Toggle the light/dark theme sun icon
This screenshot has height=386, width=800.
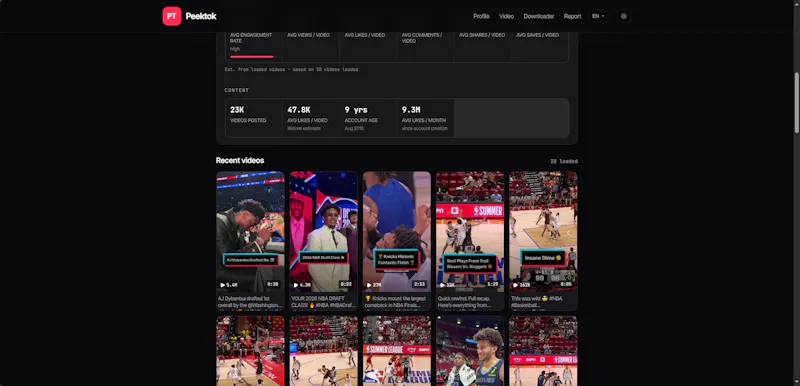click(623, 16)
